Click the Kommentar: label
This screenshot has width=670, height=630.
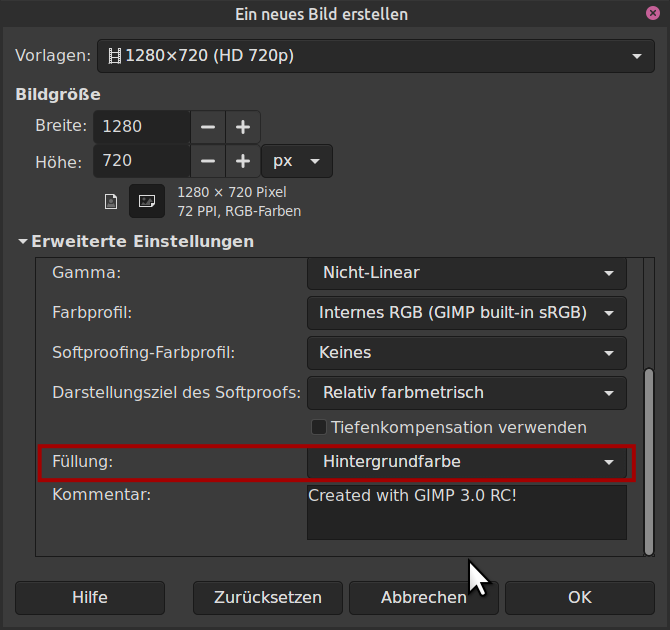[x=102, y=495]
